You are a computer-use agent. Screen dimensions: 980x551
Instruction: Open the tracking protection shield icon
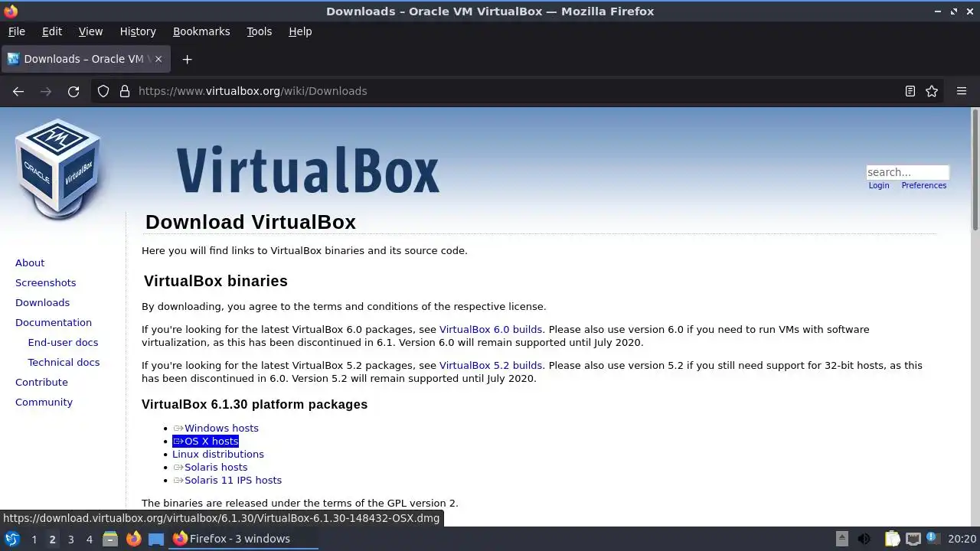point(103,91)
